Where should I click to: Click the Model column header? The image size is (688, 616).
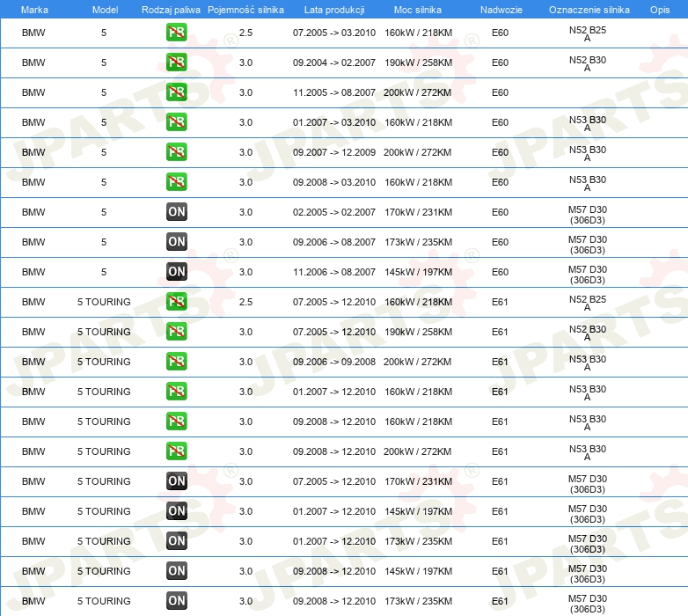pos(105,10)
